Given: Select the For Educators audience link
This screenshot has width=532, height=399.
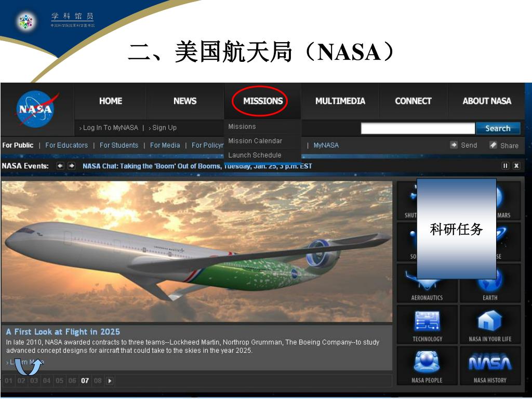Looking at the screenshot, I should [x=66, y=145].
